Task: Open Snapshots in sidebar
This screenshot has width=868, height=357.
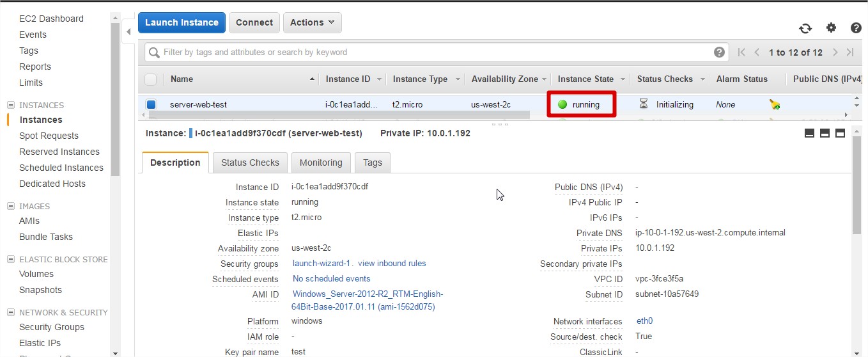Action: pos(40,290)
